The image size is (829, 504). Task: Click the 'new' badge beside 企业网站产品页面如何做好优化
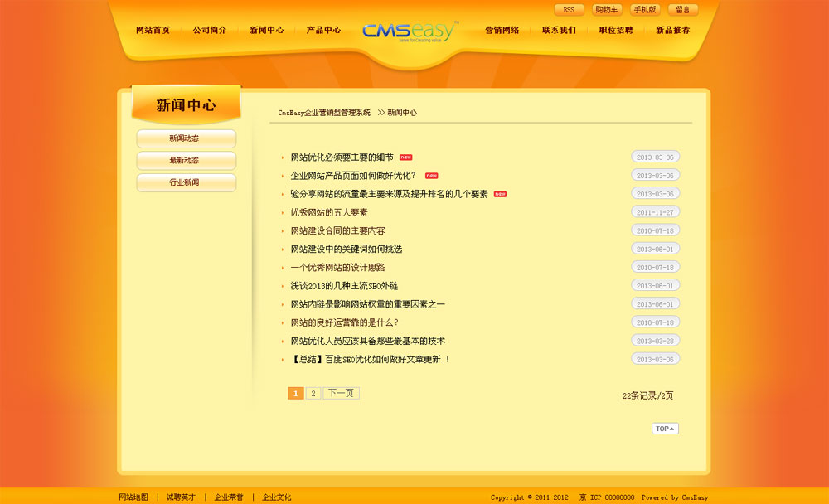point(431,176)
